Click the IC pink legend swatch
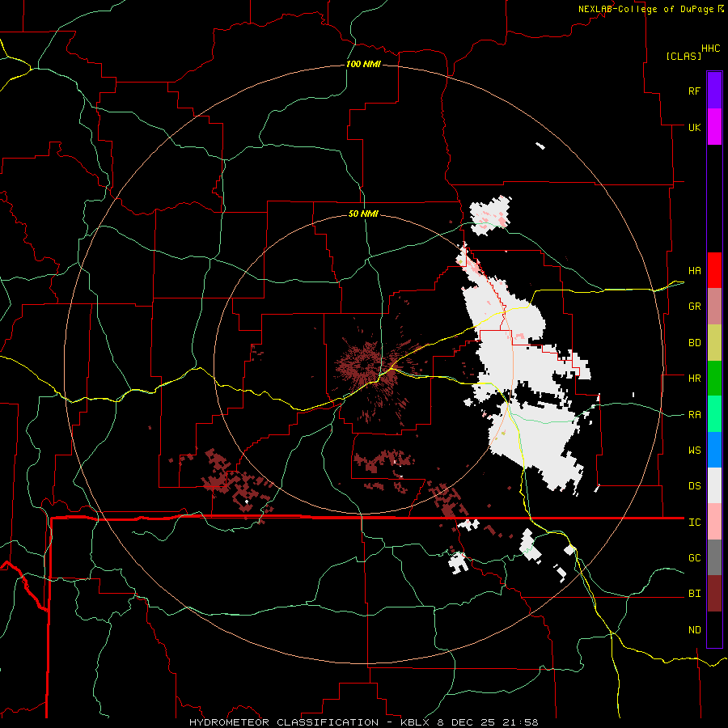 coord(714,522)
